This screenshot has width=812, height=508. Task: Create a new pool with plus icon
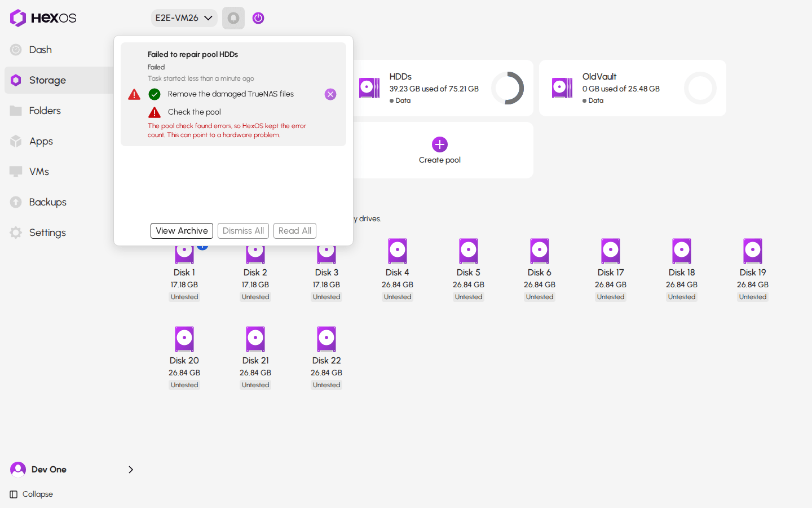coord(440,144)
